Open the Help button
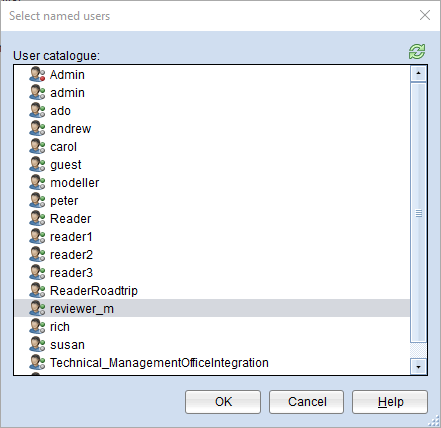441x428 pixels. (x=390, y=402)
